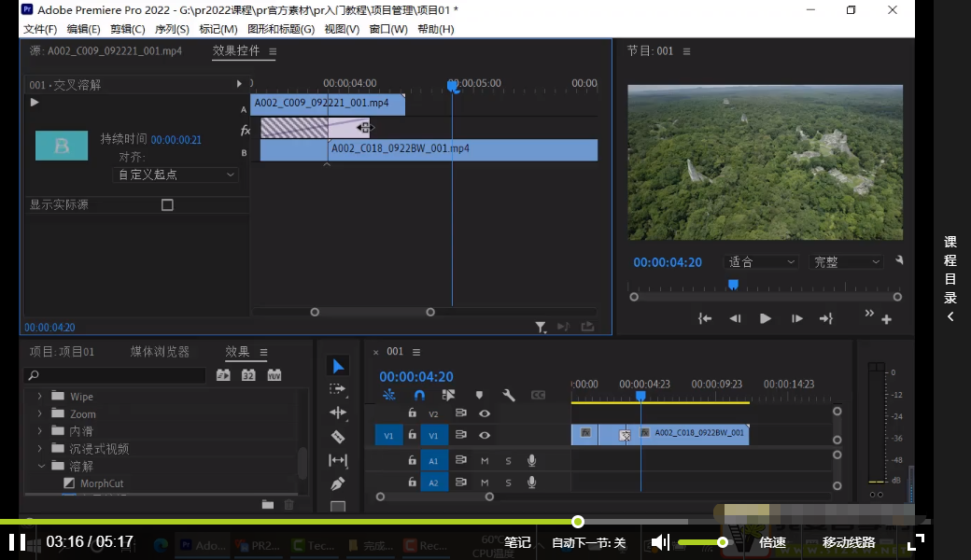The height and width of the screenshot is (560, 971).
Task: Open the 节目: 001 panel menu
Action: (x=686, y=51)
